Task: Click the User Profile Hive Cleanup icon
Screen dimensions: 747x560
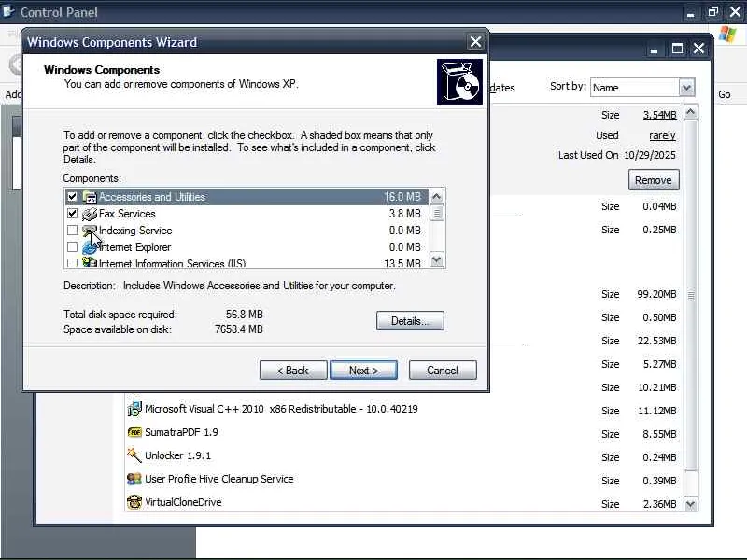Action: click(x=134, y=479)
